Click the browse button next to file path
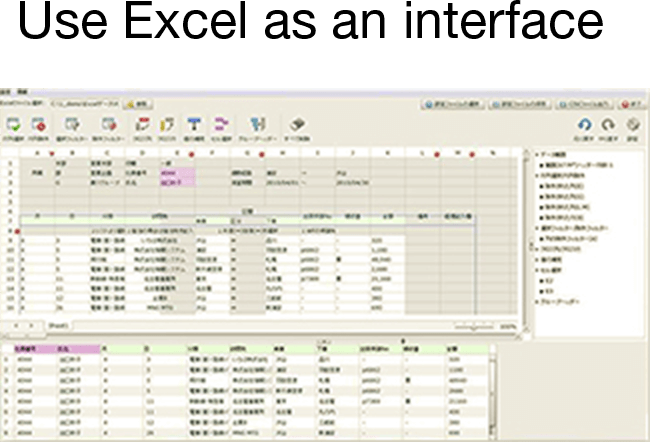Viewport: 650px width, 442px height. pyautogui.click(x=138, y=104)
